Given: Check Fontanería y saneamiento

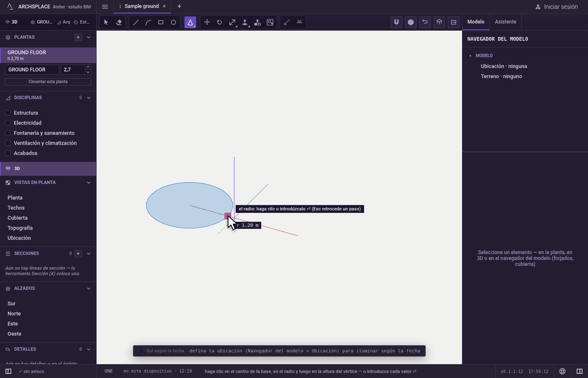Looking at the screenshot, I should pos(8,133).
